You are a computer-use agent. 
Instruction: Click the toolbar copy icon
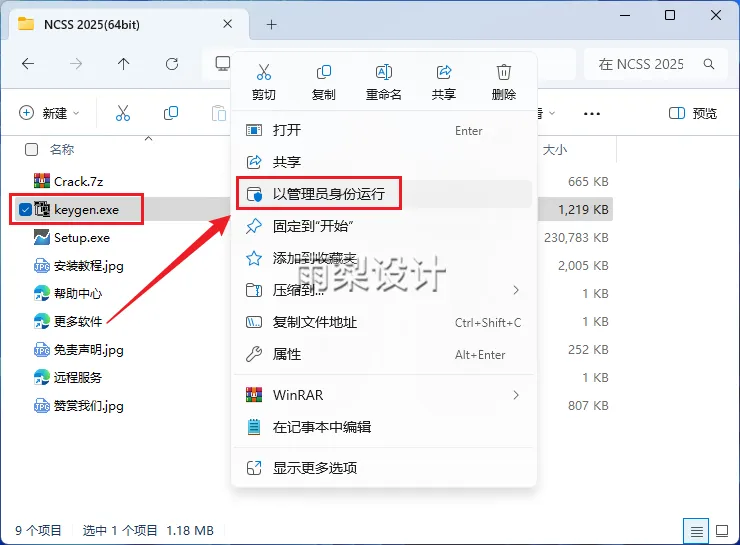(x=171, y=113)
